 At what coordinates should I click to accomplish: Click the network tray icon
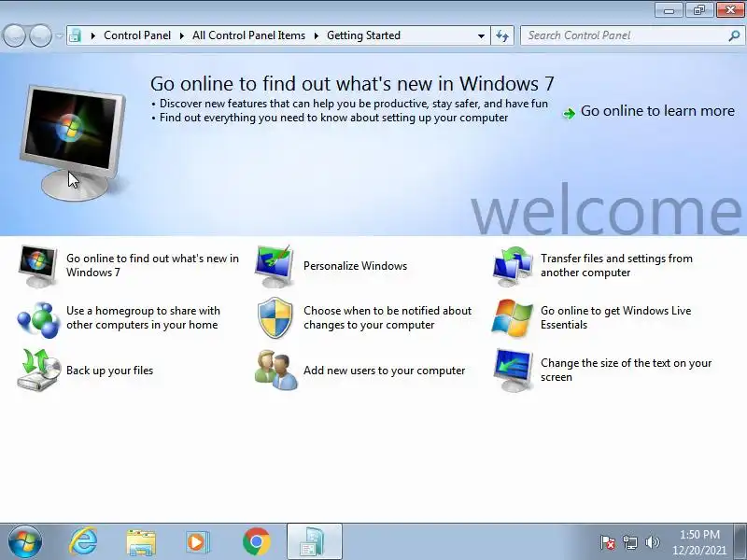click(630, 542)
